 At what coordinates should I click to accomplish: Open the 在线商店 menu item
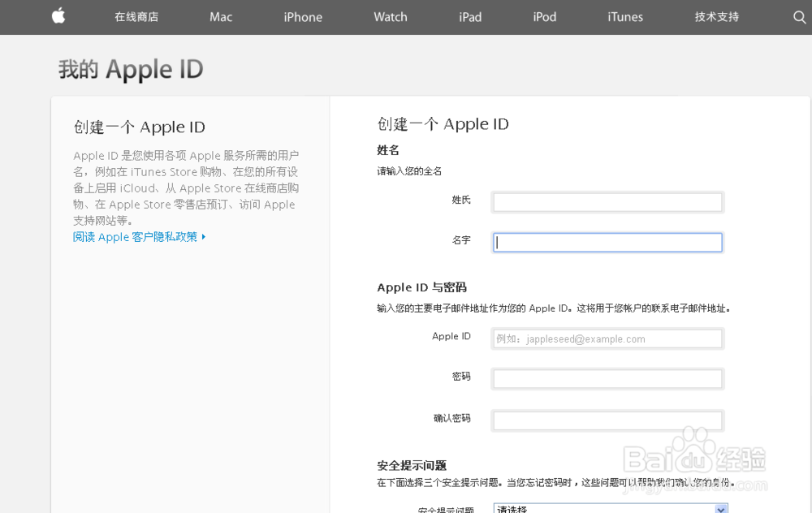click(x=136, y=17)
